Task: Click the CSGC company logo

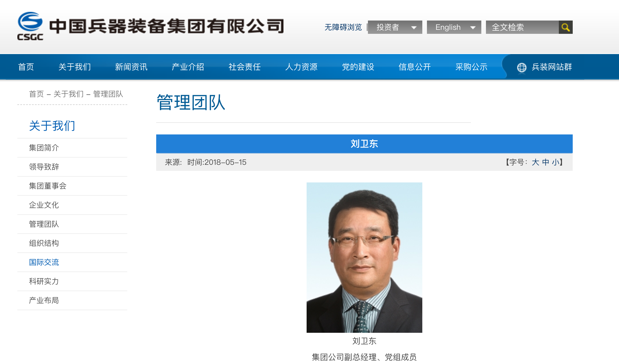Action: tap(30, 26)
